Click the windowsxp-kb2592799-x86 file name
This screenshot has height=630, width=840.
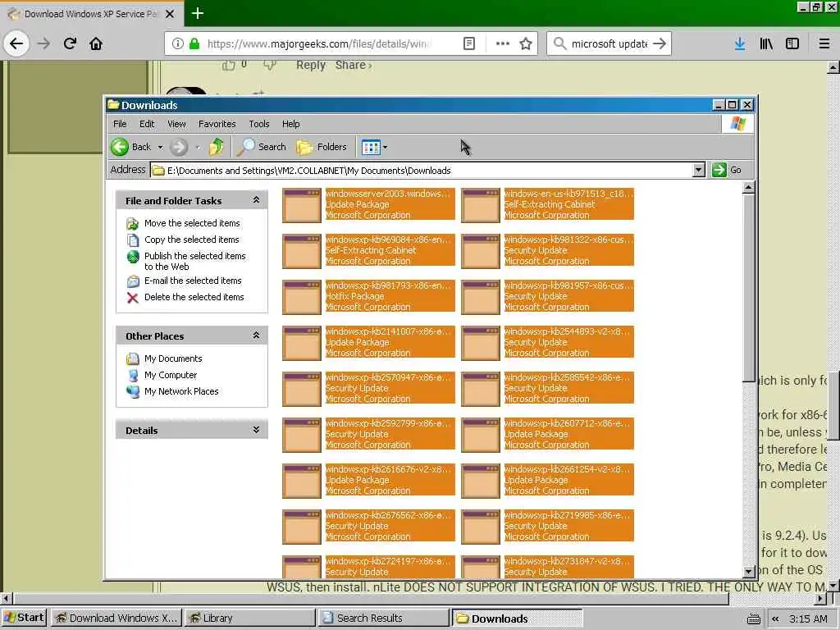pos(388,423)
